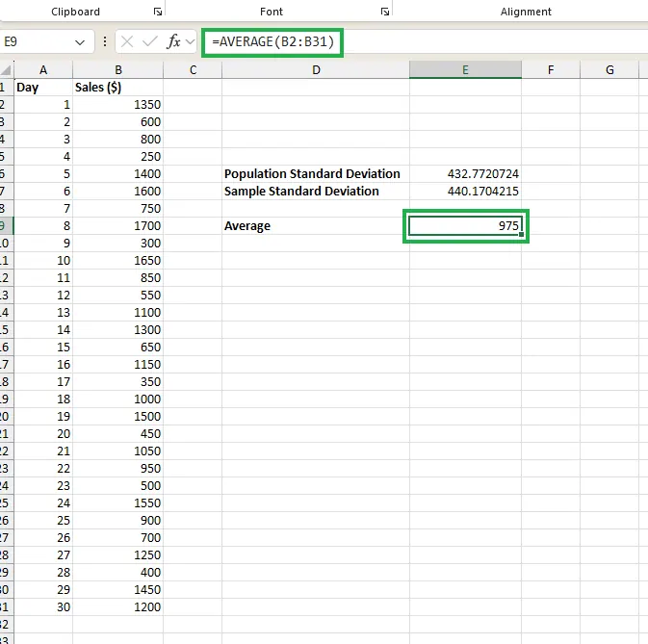Select the sales value 800
Screen dimensions: 648x644
[118, 140]
